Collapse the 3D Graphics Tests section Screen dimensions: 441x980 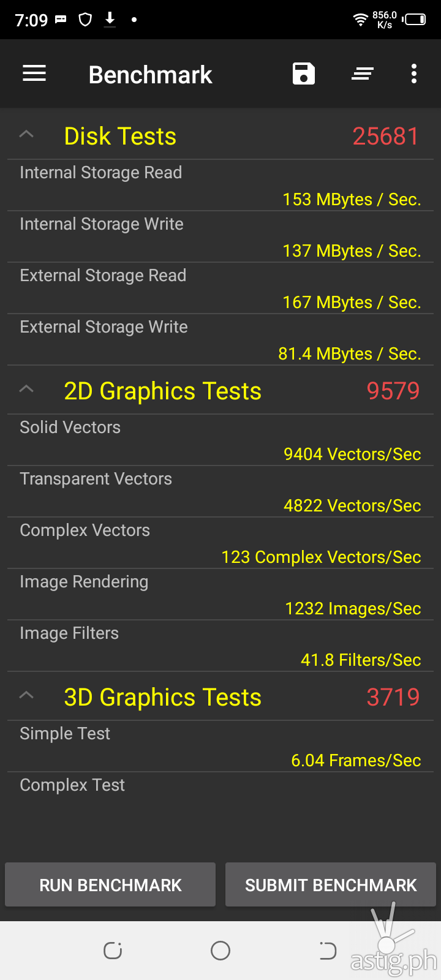coord(26,696)
